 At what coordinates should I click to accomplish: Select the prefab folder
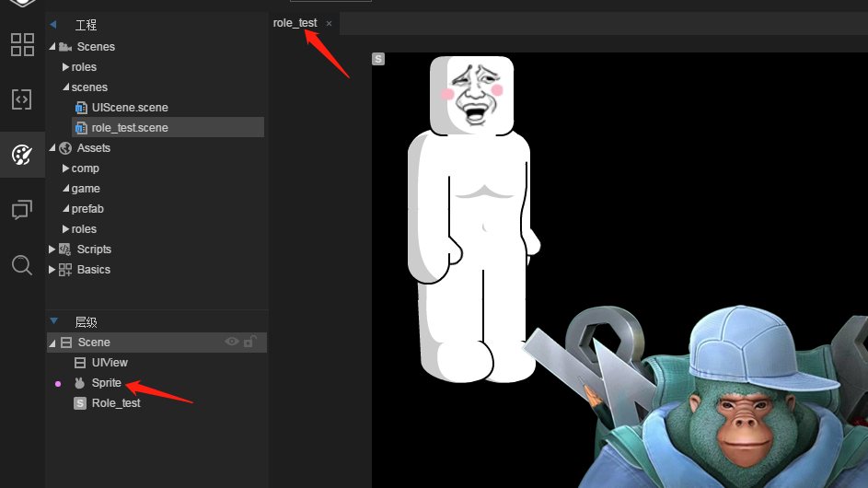click(87, 209)
